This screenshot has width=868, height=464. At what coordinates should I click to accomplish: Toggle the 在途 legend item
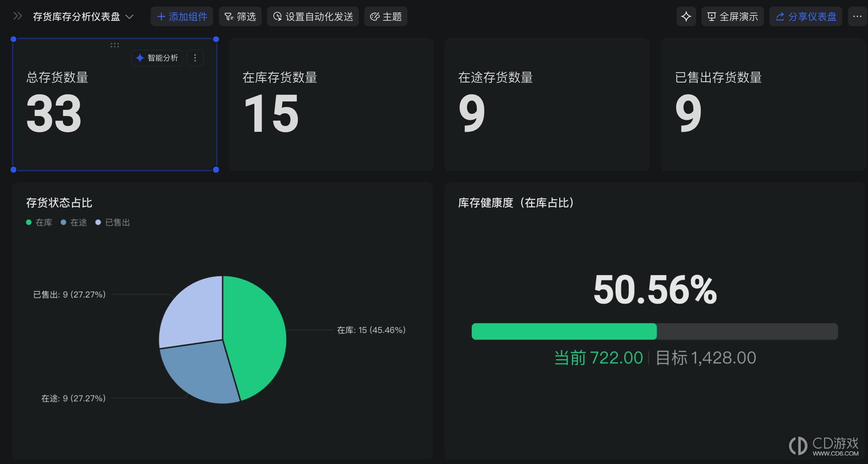(x=74, y=222)
